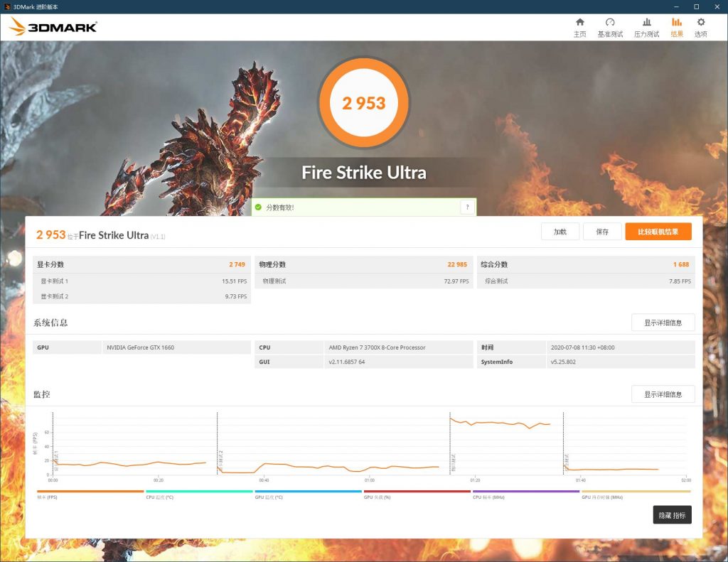Click the orange 比较联机结果 button

tap(658, 232)
